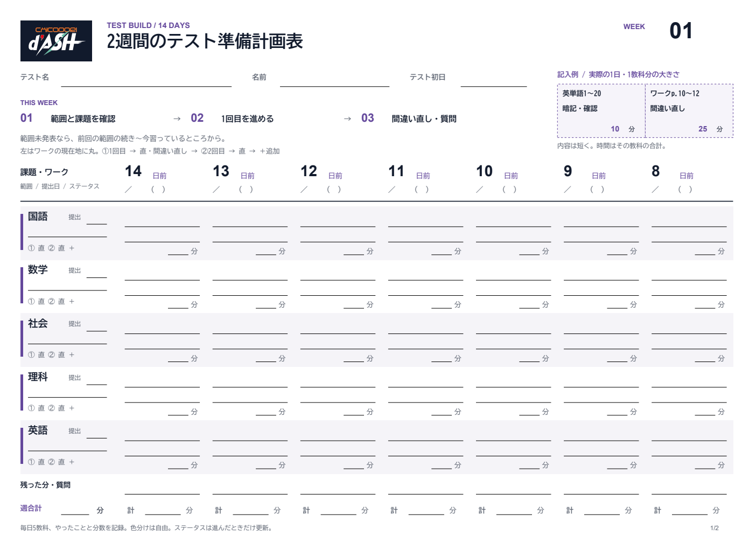756x535 pixels.
Task: Click the 課題・ワーク column heading
Action: point(44,172)
